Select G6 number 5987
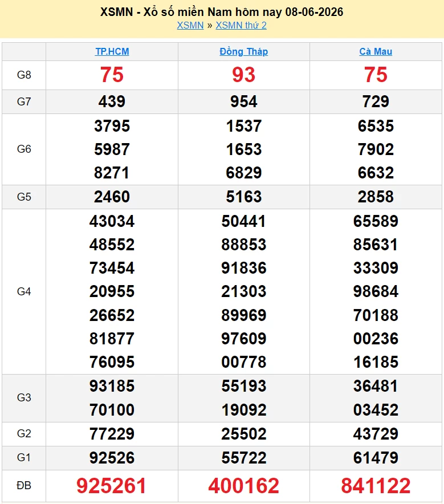This screenshot has height=504, width=444. (112, 149)
